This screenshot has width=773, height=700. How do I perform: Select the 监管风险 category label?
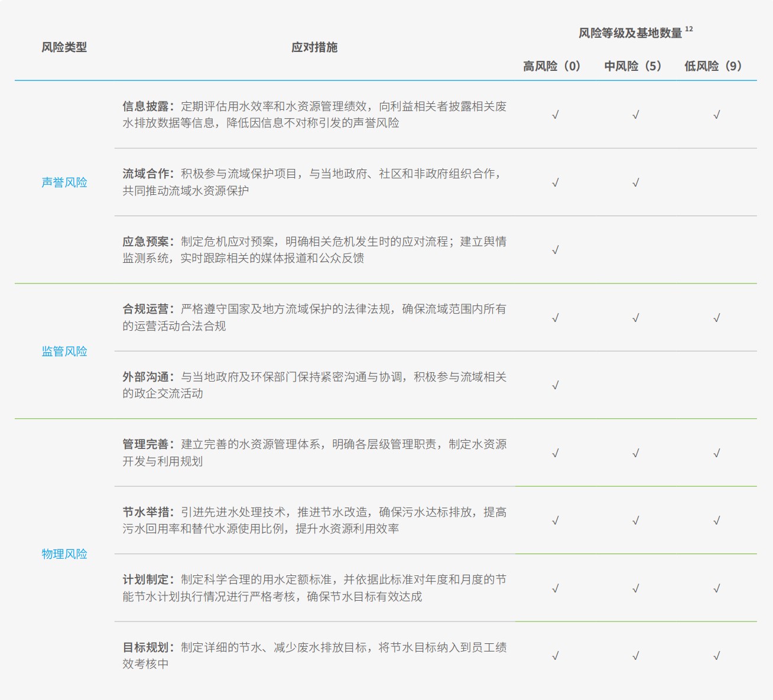click(x=64, y=351)
